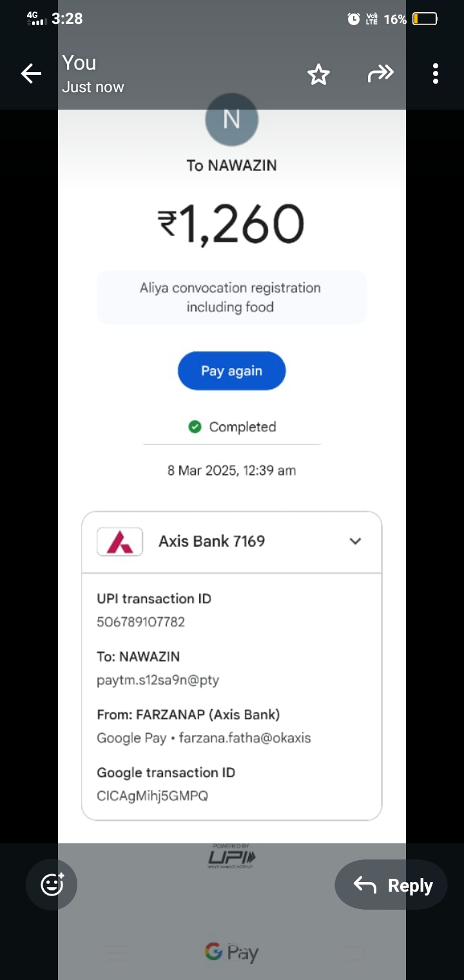Tap the battery indicator in status bar

pyautogui.click(x=425, y=19)
